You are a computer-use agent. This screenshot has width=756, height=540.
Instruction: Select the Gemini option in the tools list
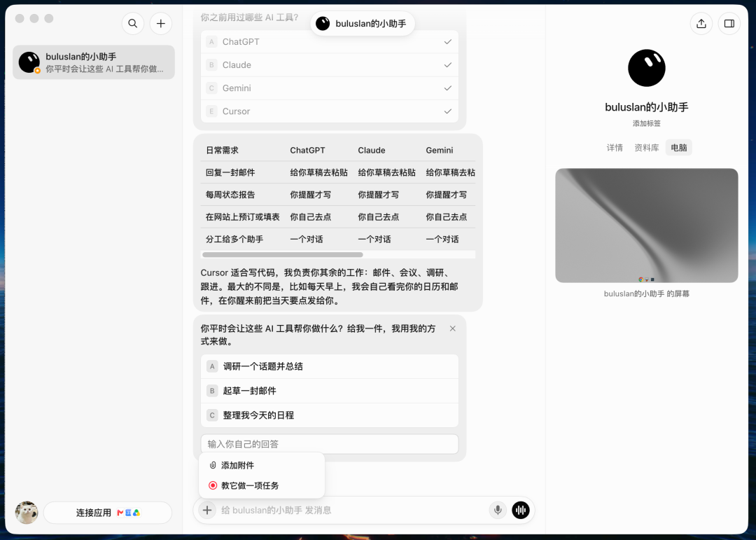(x=329, y=88)
